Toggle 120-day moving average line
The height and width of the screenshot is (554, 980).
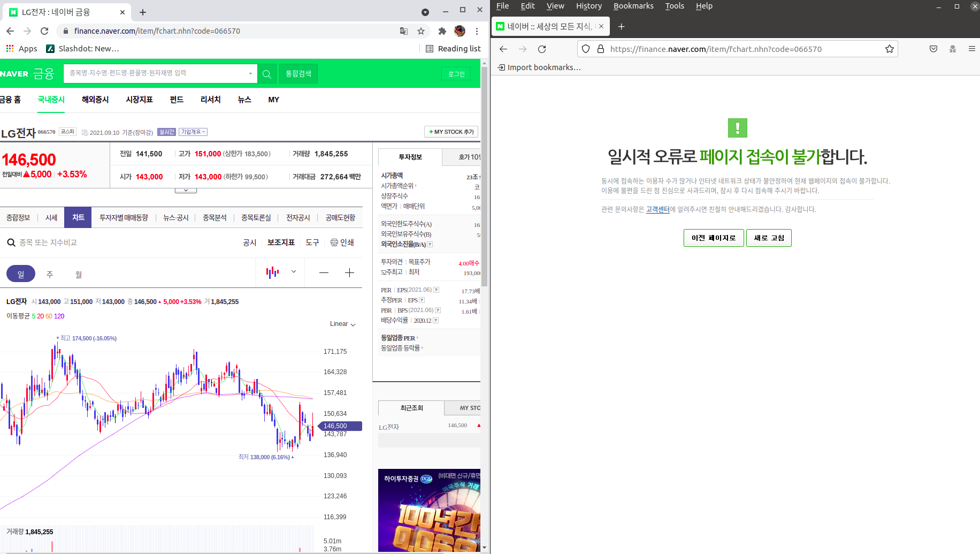59,316
